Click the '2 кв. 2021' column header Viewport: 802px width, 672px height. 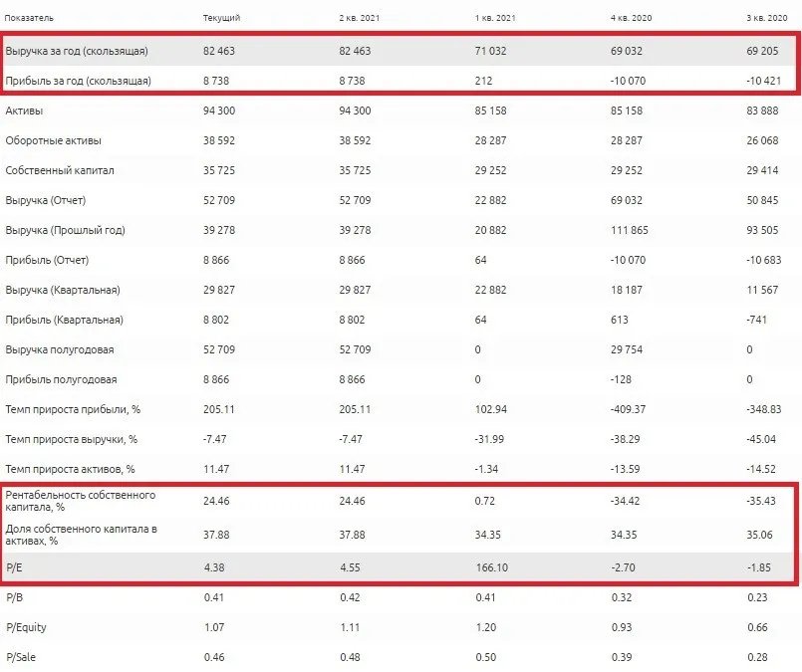coord(359,18)
